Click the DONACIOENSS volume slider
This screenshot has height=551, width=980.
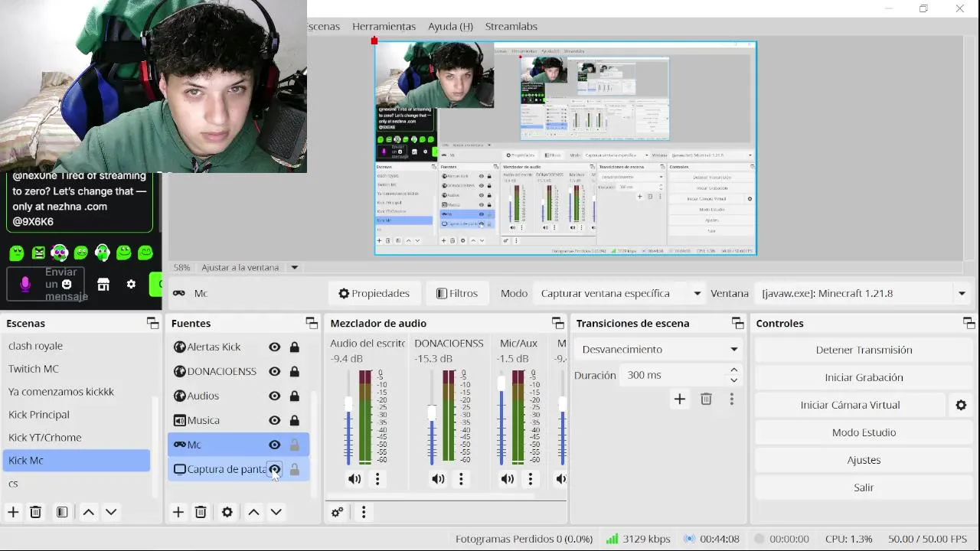point(432,417)
